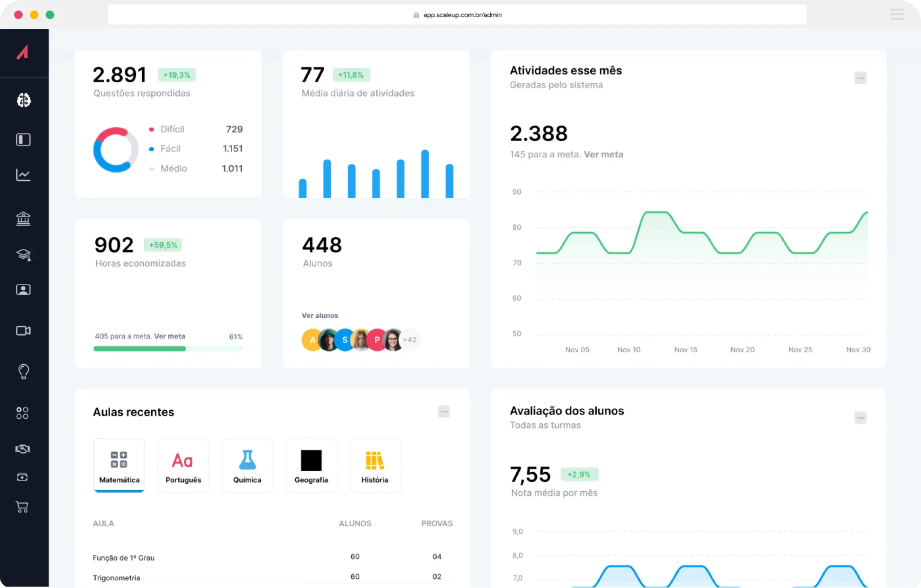This screenshot has height=588, width=921.
Task: Click the +42 more students avatar
Action: pos(410,340)
